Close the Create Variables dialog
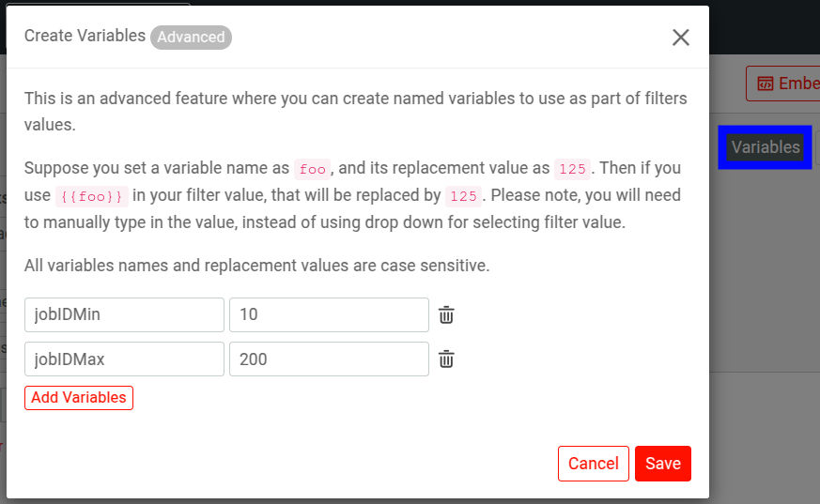Viewport: 820px width, 504px height. pos(681,38)
